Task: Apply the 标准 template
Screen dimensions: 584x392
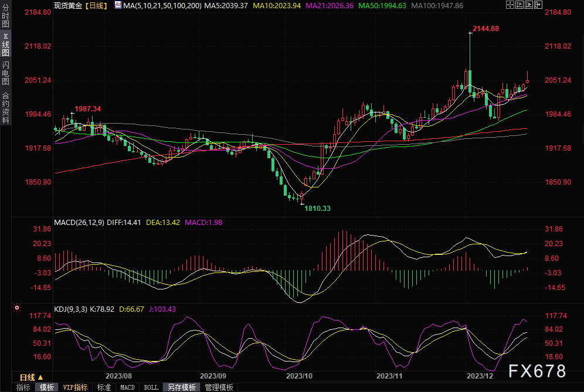Action: pos(104,387)
